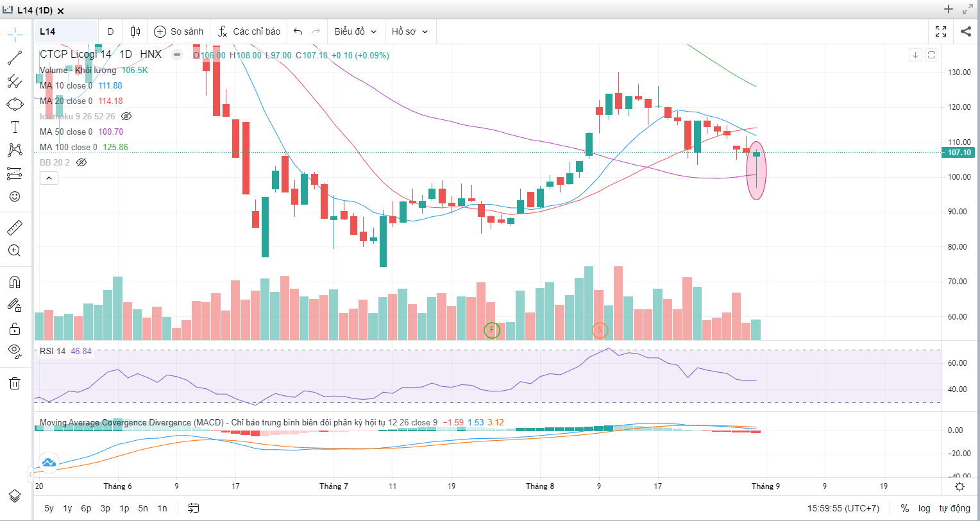Change the candlestick chart style
The image size is (980, 521).
pos(135,31)
